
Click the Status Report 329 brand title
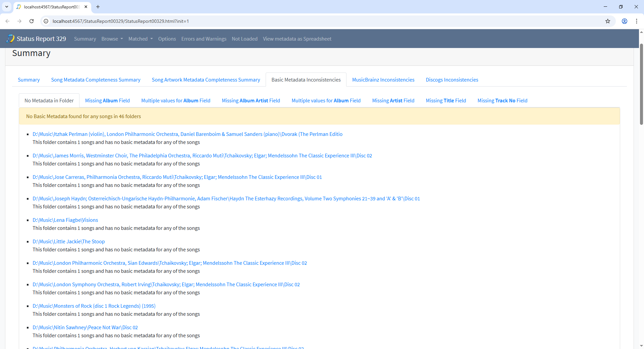point(41,39)
